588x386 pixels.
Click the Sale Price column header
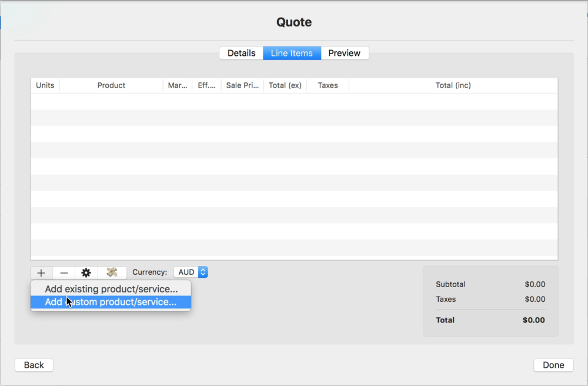coord(242,85)
